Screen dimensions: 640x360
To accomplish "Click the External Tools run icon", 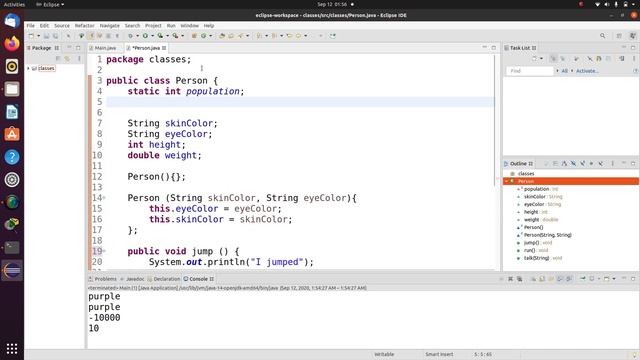I will 176,36.
